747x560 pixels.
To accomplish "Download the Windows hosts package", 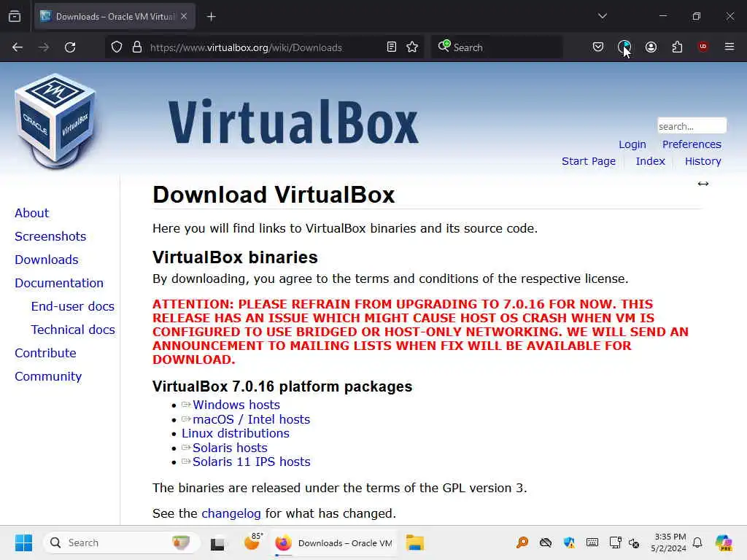I will tap(236, 405).
